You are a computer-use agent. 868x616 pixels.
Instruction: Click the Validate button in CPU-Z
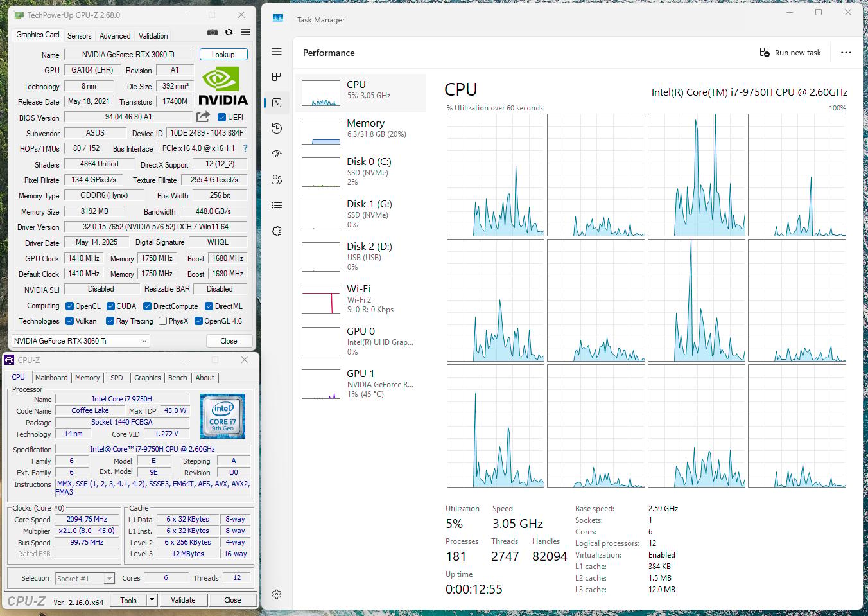point(183,600)
